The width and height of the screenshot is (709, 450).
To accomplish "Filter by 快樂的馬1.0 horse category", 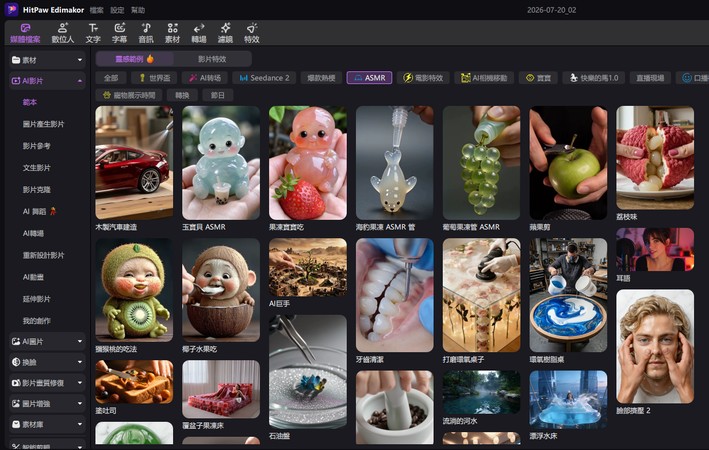I will tap(594, 78).
